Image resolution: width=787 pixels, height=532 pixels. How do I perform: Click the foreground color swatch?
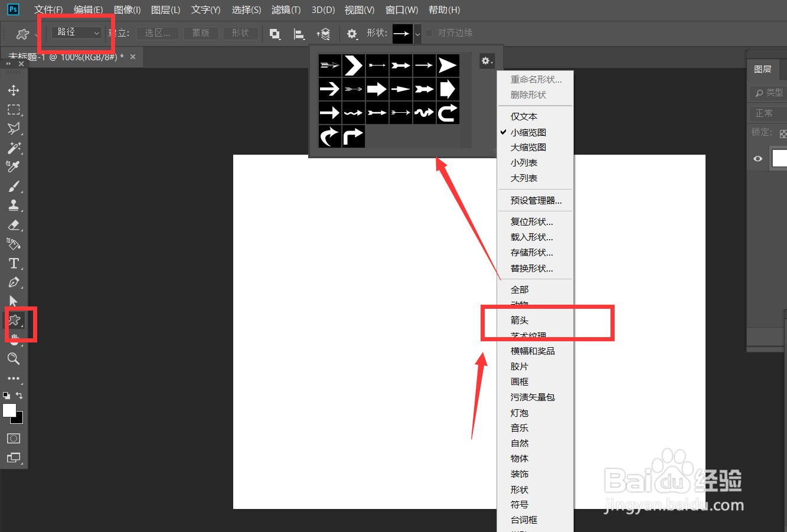click(x=9, y=409)
